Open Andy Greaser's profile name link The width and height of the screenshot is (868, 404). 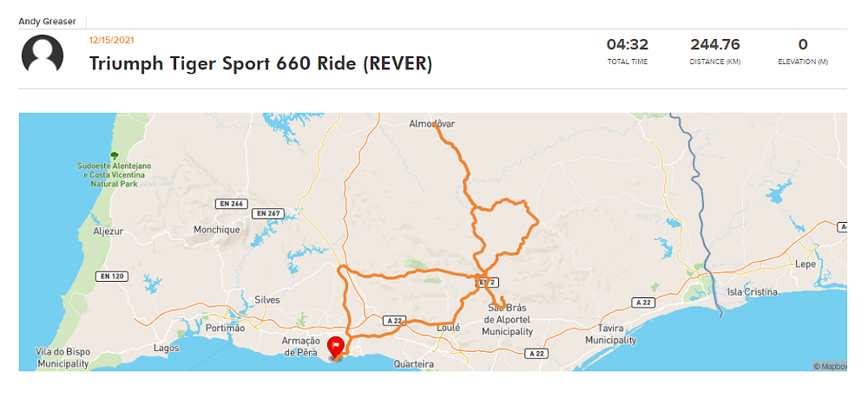point(47,21)
